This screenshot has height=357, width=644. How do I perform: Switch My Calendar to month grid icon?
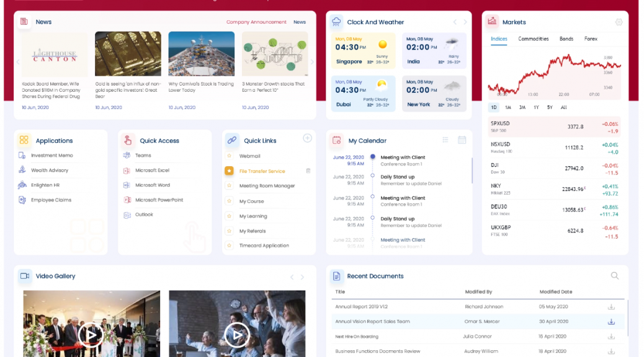tap(462, 140)
